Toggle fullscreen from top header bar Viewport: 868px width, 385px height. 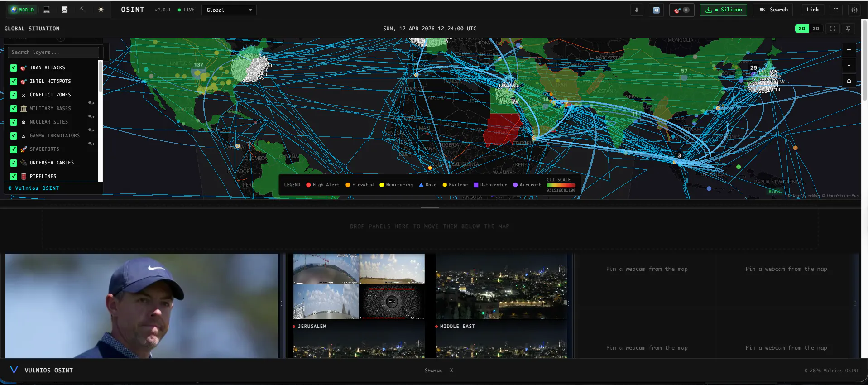pyautogui.click(x=836, y=10)
